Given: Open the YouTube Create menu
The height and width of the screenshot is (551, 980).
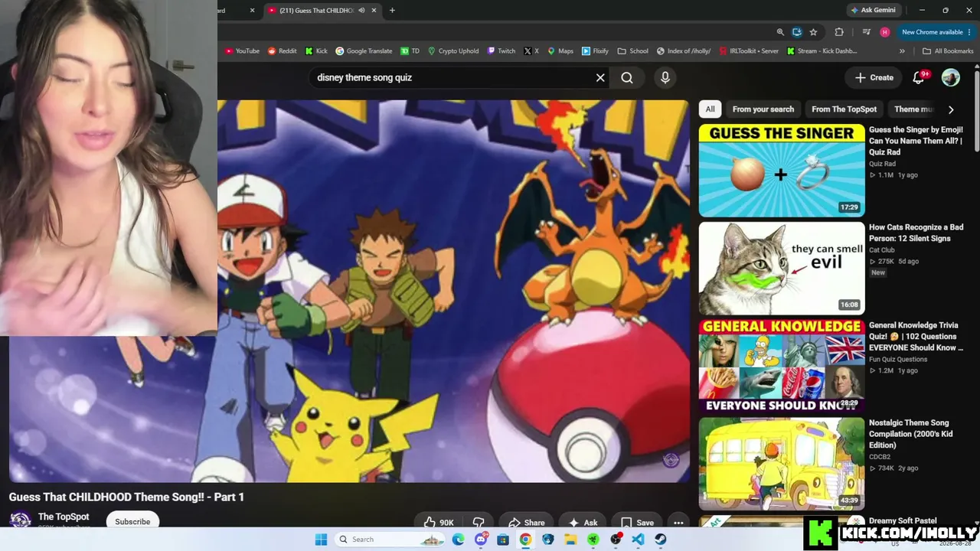Looking at the screenshot, I should pos(874,77).
